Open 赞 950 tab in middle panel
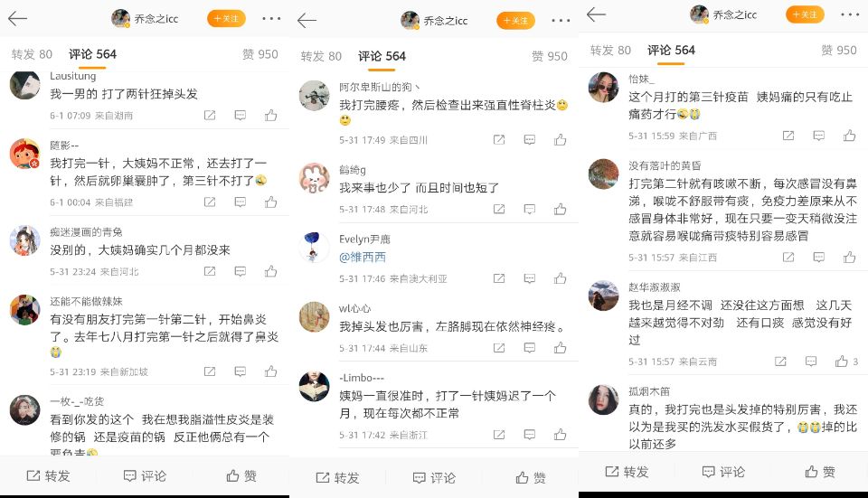The height and width of the screenshot is (498, 868). pos(549,56)
